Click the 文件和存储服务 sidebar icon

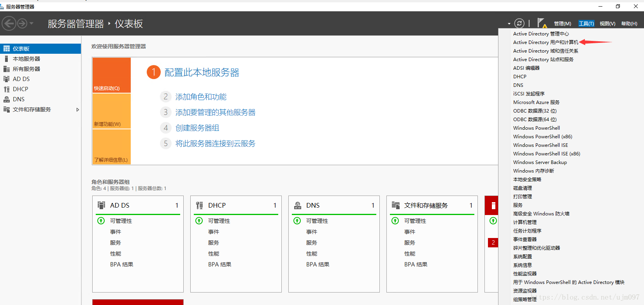(x=6, y=109)
